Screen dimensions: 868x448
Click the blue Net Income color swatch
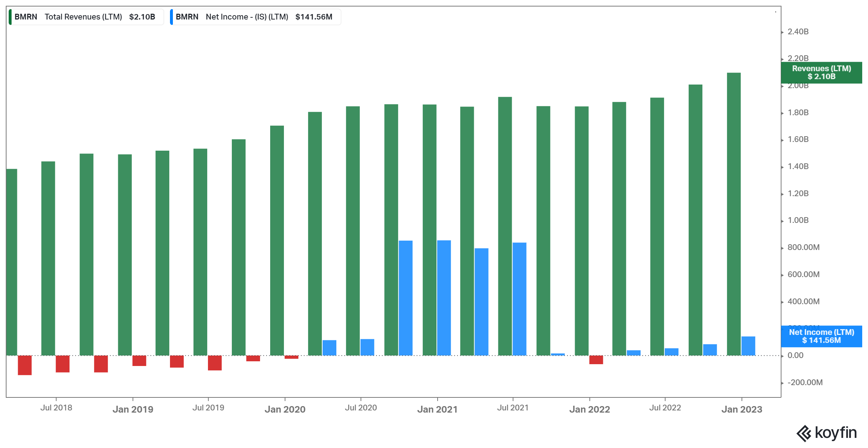pyautogui.click(x=171, y=17)
